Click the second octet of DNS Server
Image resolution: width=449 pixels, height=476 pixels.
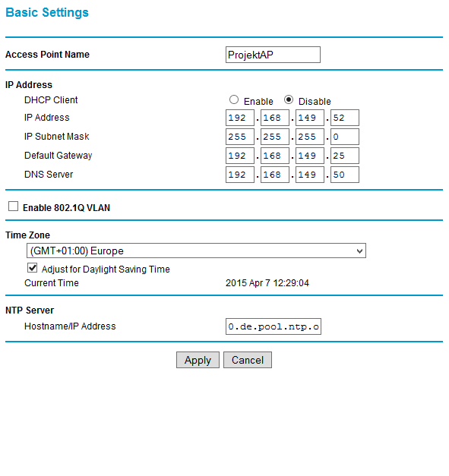tap(275, 175)
